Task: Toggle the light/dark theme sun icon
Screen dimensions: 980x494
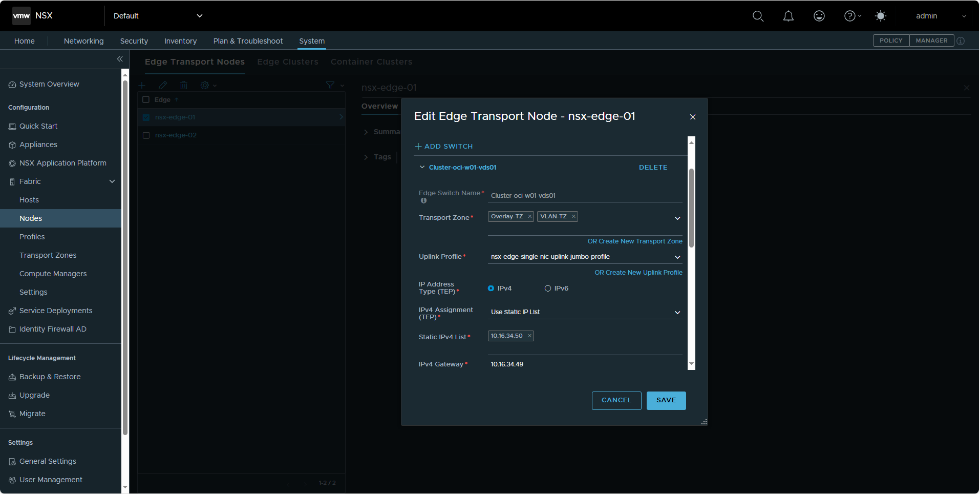Action: (x=881, y=16)
